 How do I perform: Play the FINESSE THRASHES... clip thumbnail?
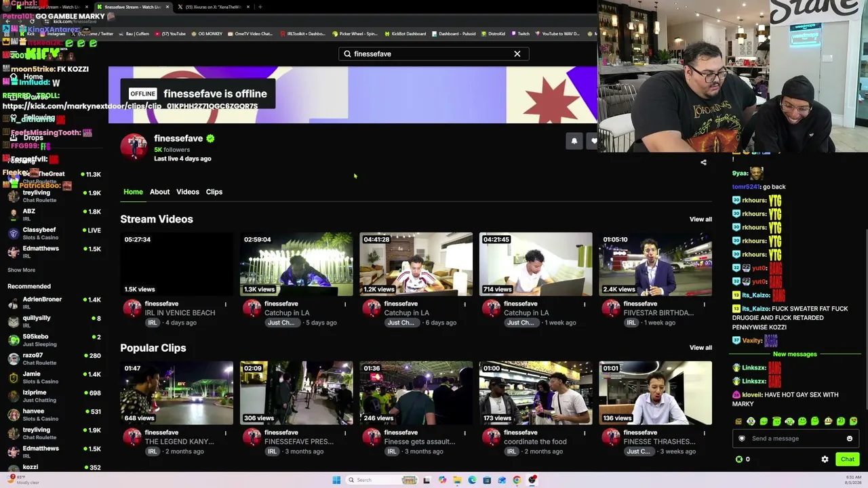coord(656,393)
